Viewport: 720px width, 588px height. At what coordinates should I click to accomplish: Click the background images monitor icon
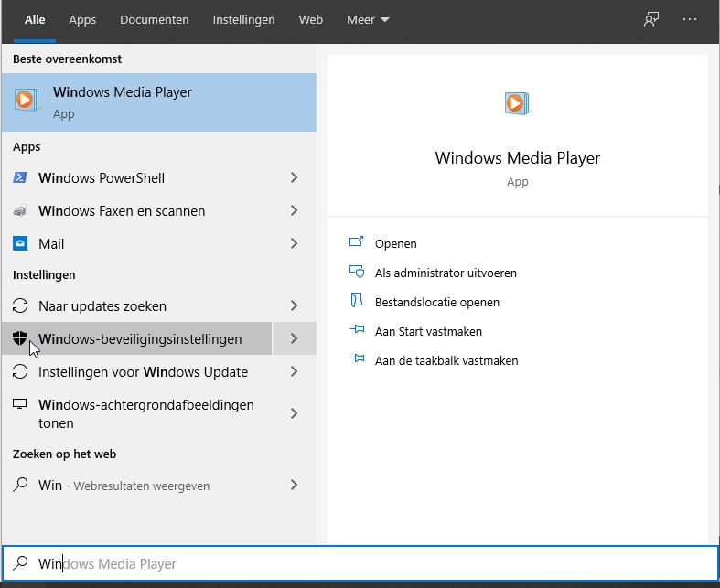tap(20, 405)
